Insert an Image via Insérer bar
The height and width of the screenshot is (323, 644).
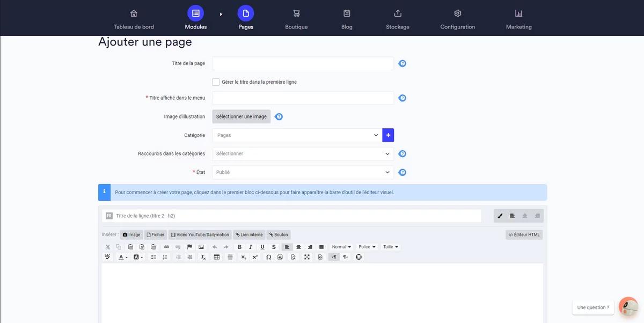pos(131,234)
